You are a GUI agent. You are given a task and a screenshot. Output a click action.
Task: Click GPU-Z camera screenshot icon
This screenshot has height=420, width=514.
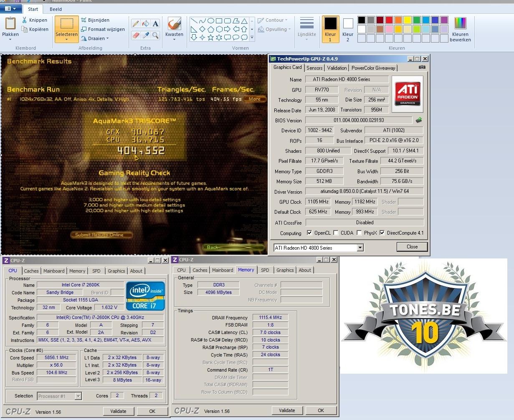[422, 67]
